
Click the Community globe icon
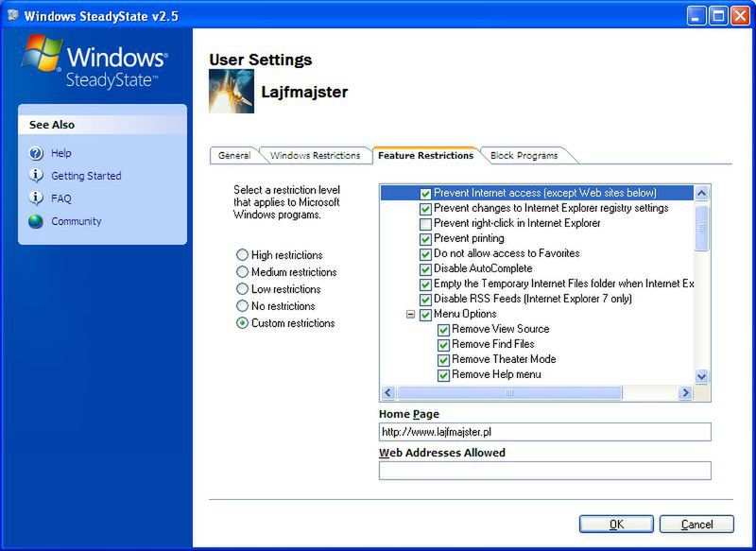click(x=36, y=221)
